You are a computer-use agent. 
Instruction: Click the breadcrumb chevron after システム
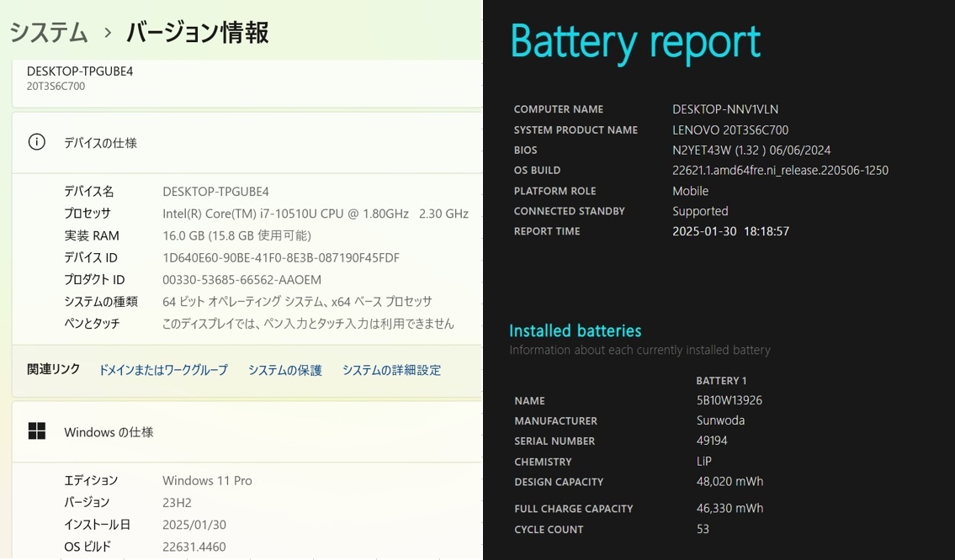click(108, 33)
